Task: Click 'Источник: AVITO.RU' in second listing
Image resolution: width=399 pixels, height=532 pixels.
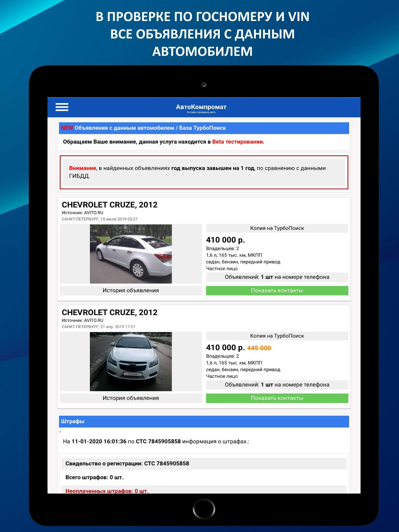Action: point(83,320)
